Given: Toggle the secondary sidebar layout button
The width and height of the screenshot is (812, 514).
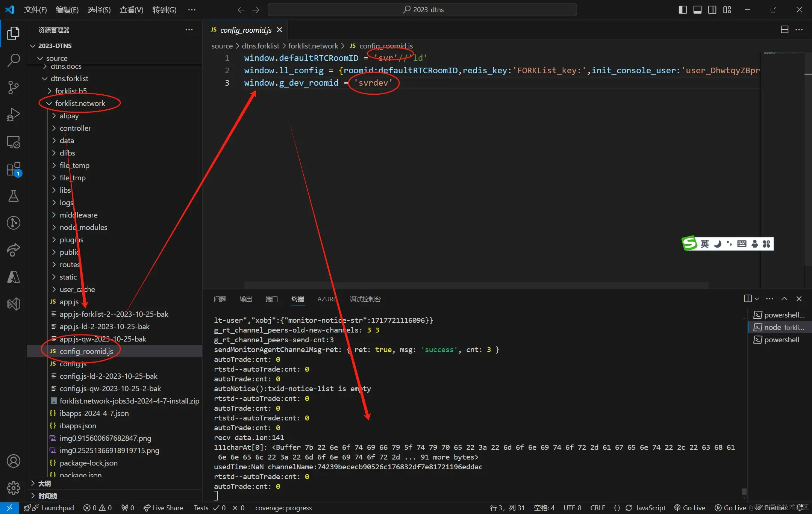Looking at the screenshot, I should [712, 10].
